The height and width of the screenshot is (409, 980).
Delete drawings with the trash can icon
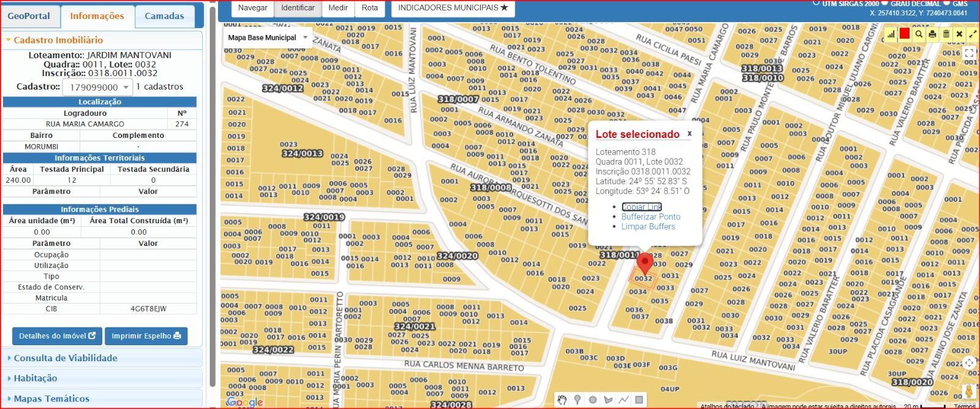[946, 34]
